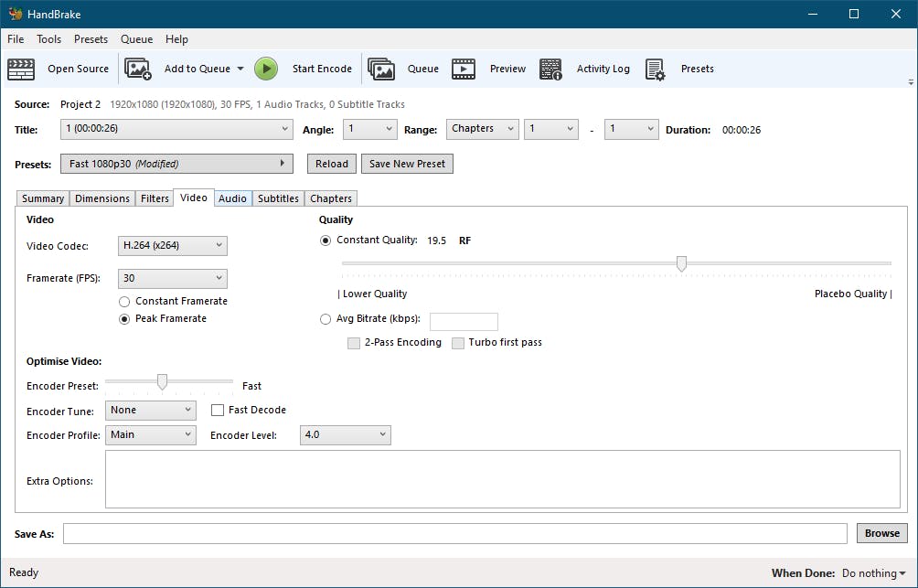Click the Encoder Preset slider handle
Screen dimensions: 918x588
click(x=162, y=382)
